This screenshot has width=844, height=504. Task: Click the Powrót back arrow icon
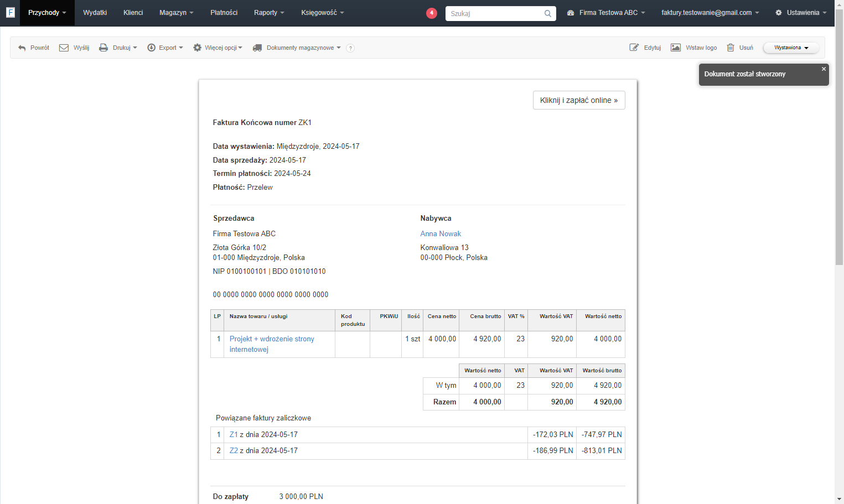point(22,48)
